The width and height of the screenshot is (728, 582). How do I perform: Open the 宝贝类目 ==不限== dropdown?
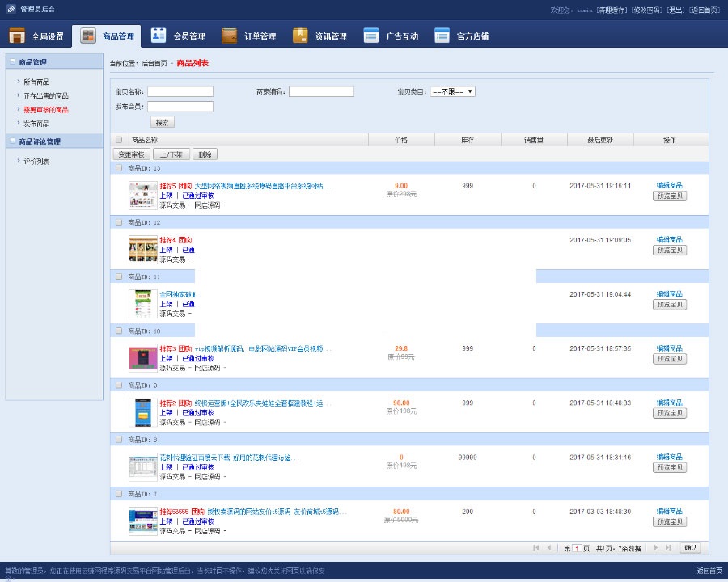(453, 91)
